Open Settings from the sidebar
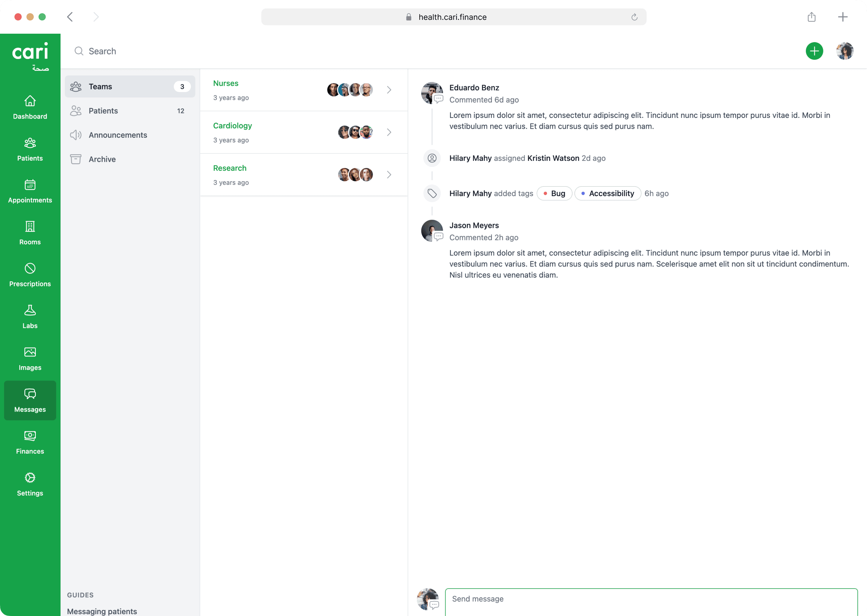The image size is (867, 616). click(30, 484)
